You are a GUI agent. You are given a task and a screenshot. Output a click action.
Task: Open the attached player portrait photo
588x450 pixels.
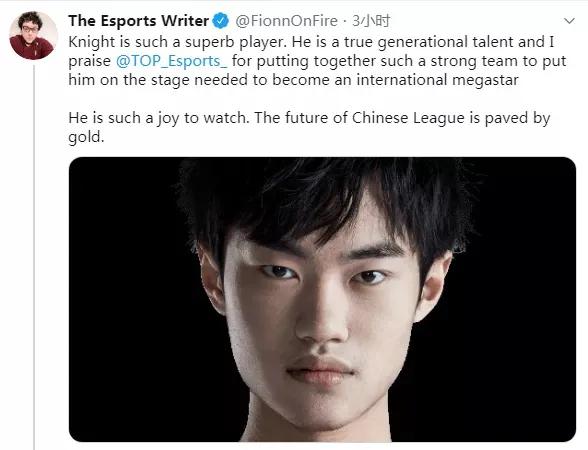click(322, 299)
